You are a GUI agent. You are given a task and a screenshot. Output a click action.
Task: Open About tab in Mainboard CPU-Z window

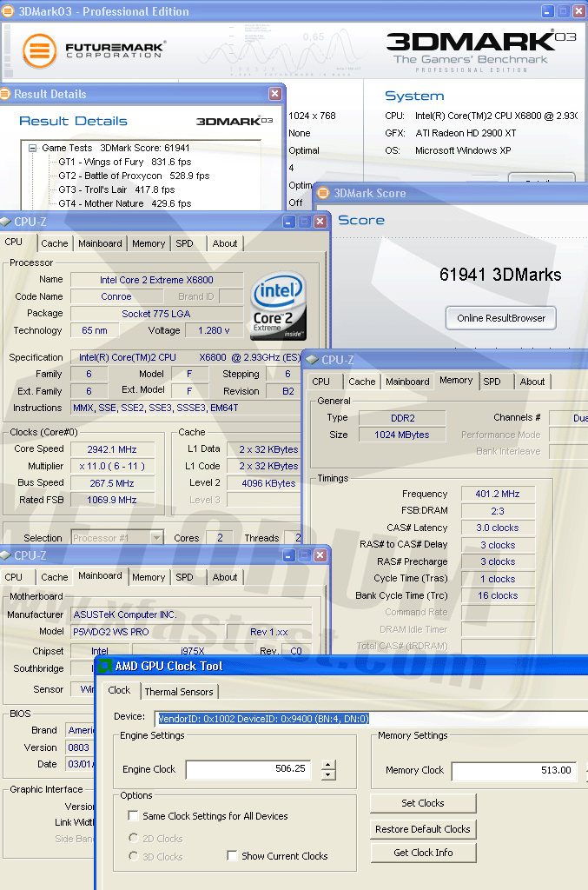pos(225,577)
